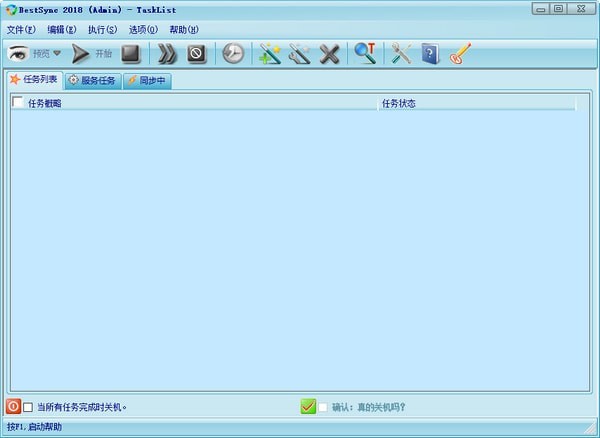The image size is (600, 438).
Task: Stop tasks with the square stop icon
Action: pos(131,54)
